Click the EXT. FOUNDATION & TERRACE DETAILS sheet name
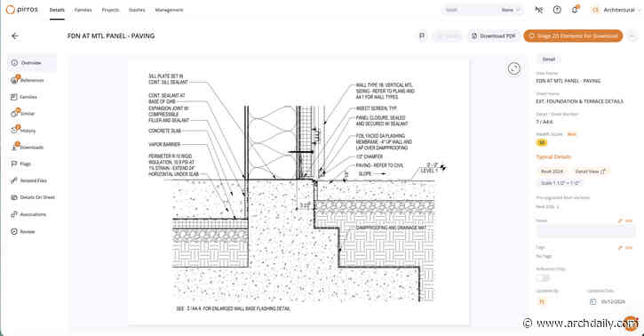This screenshot has height=336, width=644. (579, 101)
